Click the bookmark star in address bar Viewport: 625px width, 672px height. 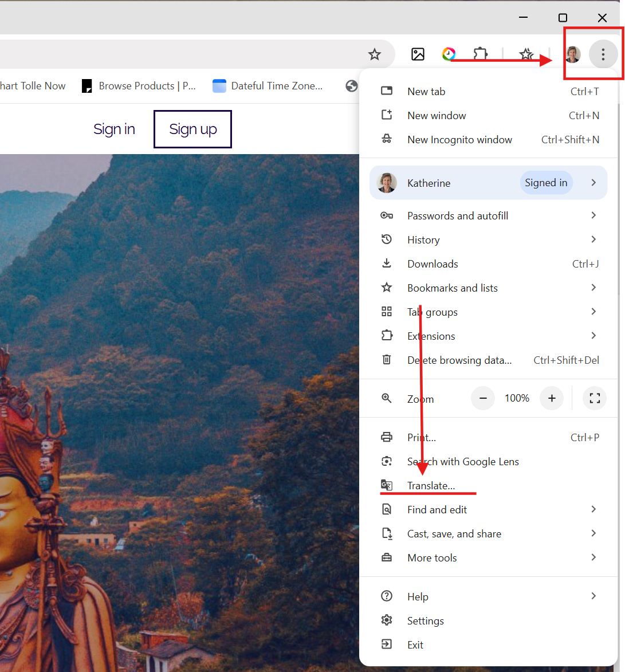(x=375, y=54)
